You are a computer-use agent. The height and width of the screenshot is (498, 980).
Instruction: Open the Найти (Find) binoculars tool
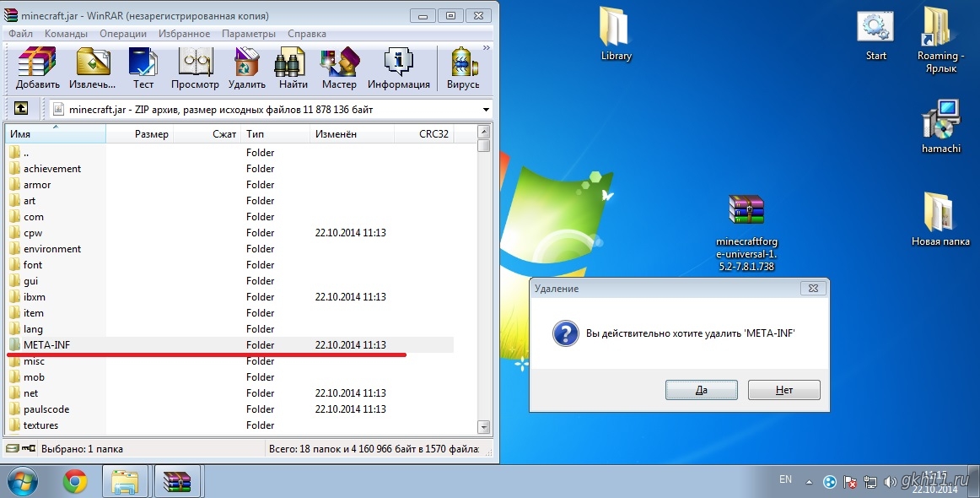[293, 68]
